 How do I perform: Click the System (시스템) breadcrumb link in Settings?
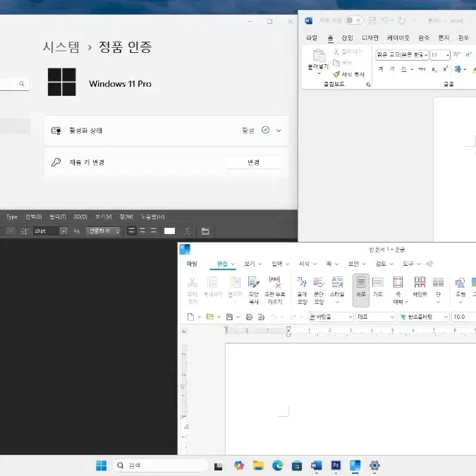[x=61, y=47]
